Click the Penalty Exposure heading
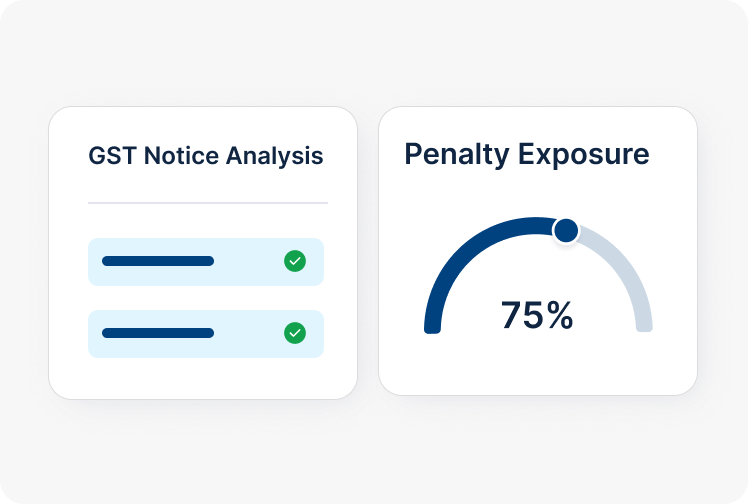This screenshot has height=504, width=748. pyautogui.click(x=526, y=154)
